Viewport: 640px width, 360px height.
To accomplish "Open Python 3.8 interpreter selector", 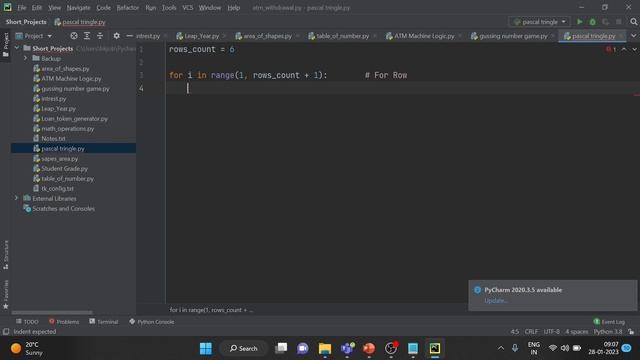I will tap(608, 332).
